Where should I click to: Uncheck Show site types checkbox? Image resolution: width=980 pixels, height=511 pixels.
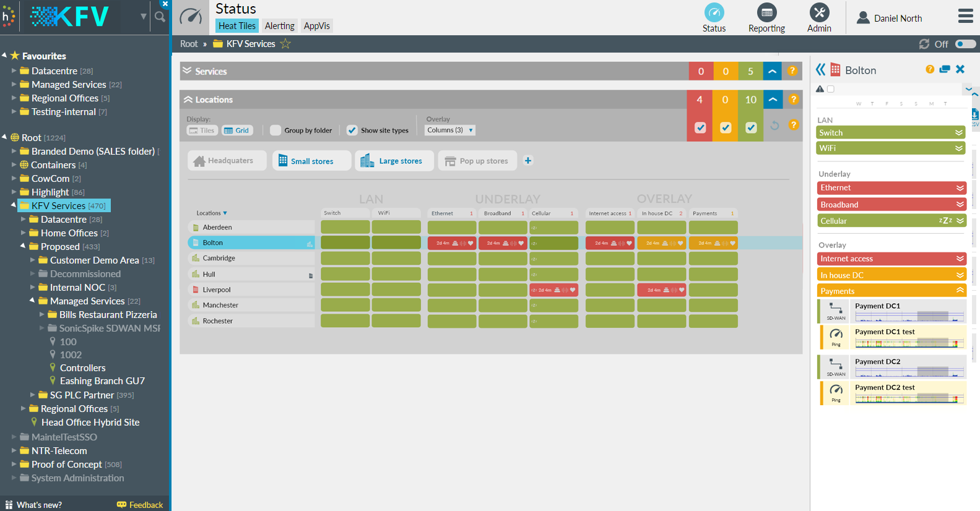pyautogui.click(x=352, y=131)
